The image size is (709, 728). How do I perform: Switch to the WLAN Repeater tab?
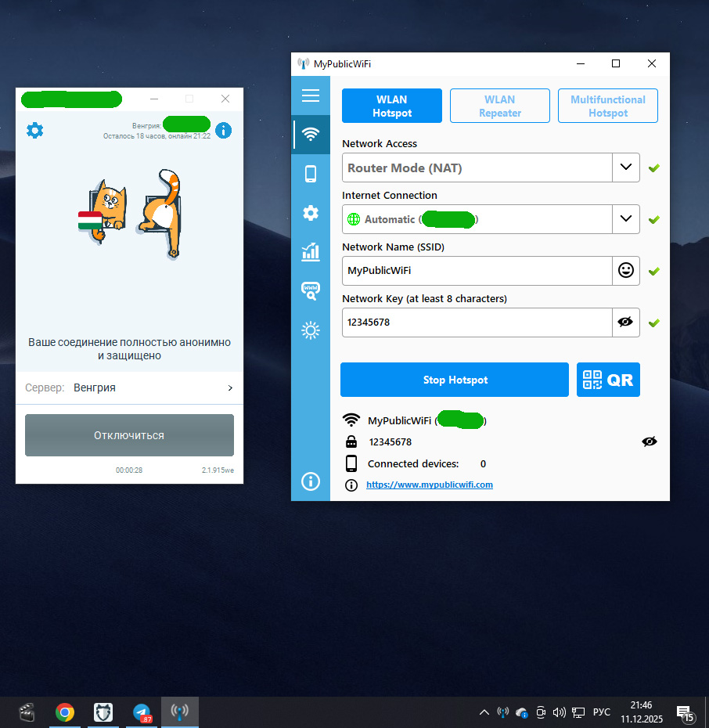coord(500,106)
